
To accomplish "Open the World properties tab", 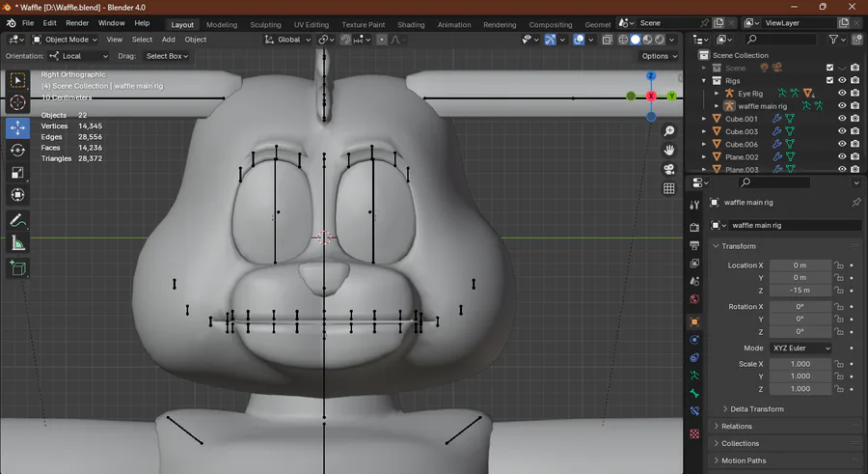I will coord(694,299).
